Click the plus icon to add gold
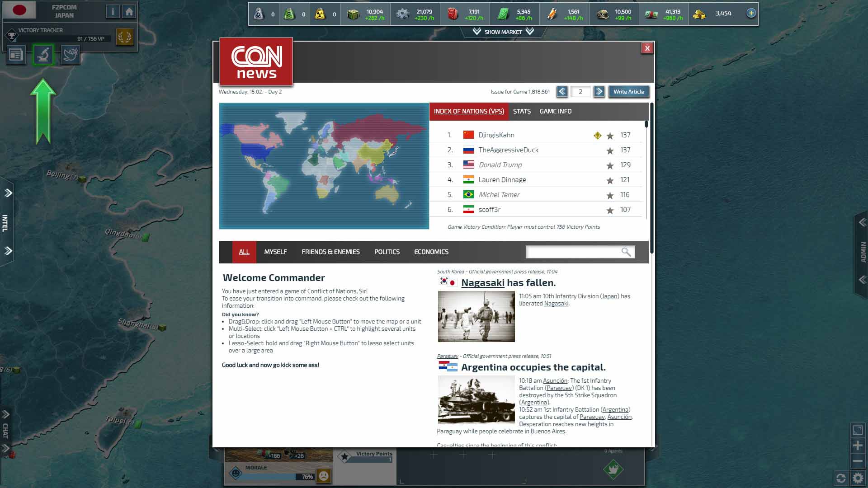868x488 pixels. [751, 13]
